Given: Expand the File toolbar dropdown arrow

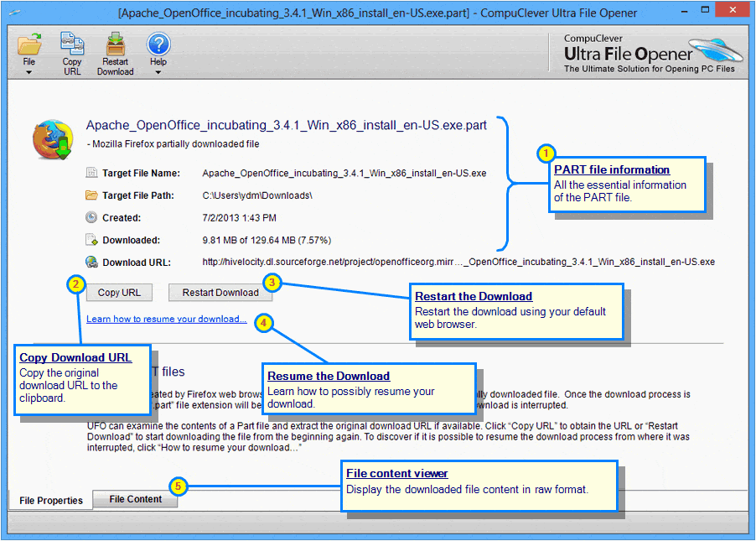Looking at the screenshot, I should 29,71.
